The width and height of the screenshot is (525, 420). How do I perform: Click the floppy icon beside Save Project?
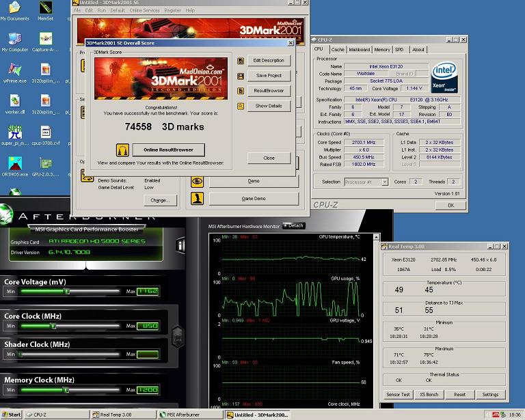point(241,76)
